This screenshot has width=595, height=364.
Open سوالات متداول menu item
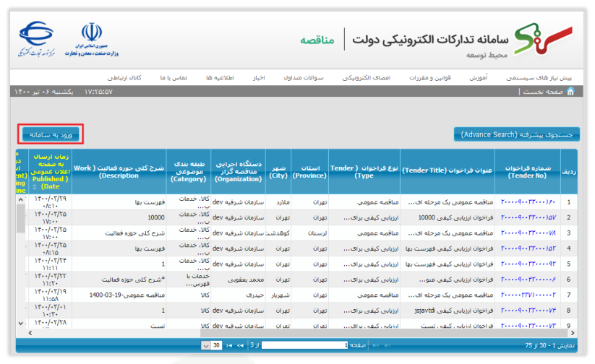[304, 78]
